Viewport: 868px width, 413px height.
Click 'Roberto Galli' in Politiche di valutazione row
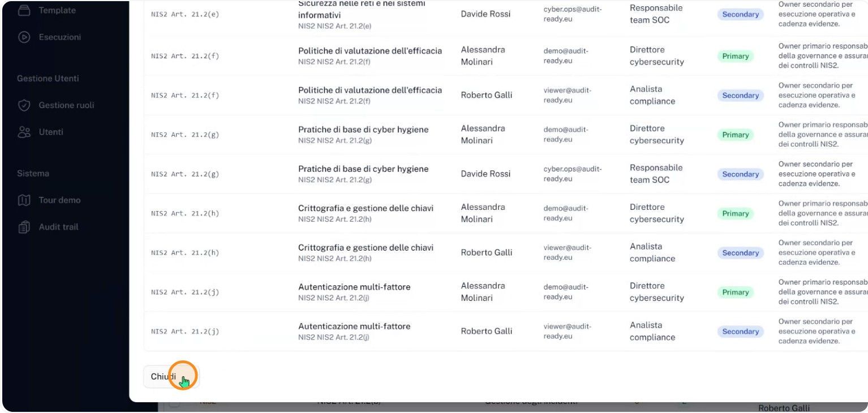487,95
